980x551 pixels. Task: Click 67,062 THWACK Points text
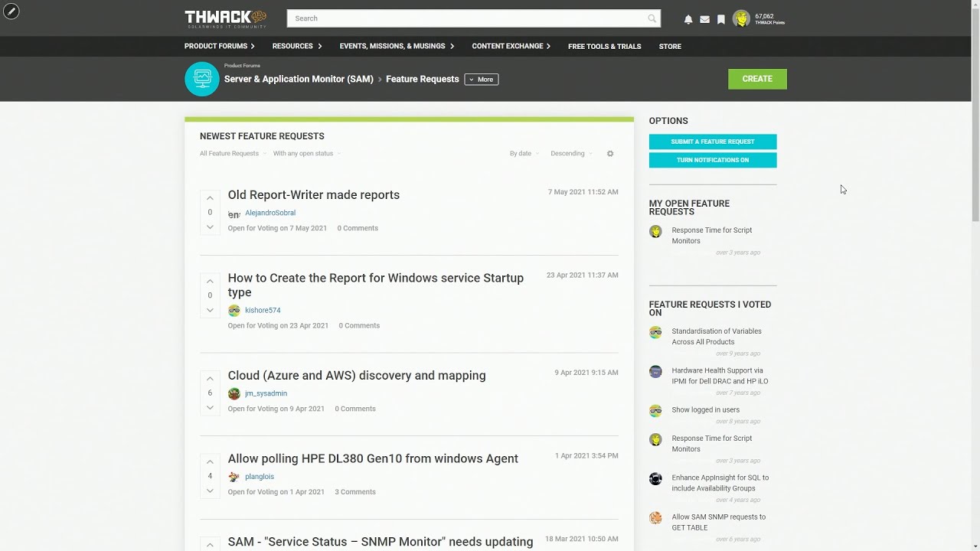click(769, 19)
